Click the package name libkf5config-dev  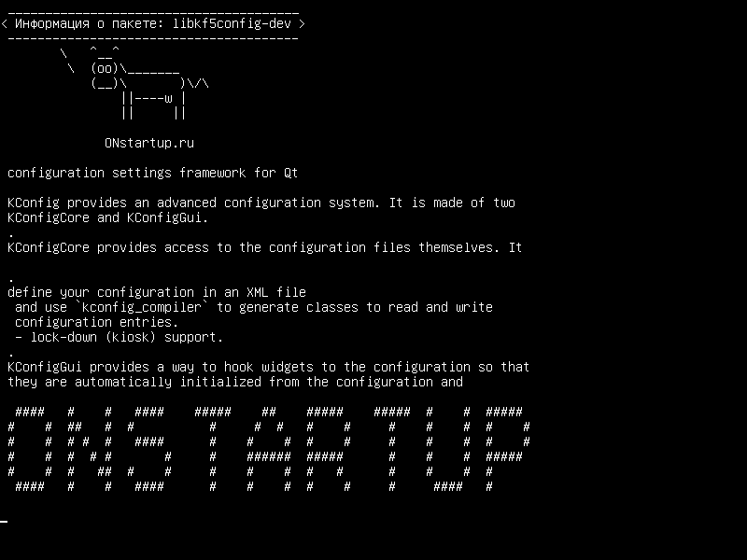click(232, 23)
